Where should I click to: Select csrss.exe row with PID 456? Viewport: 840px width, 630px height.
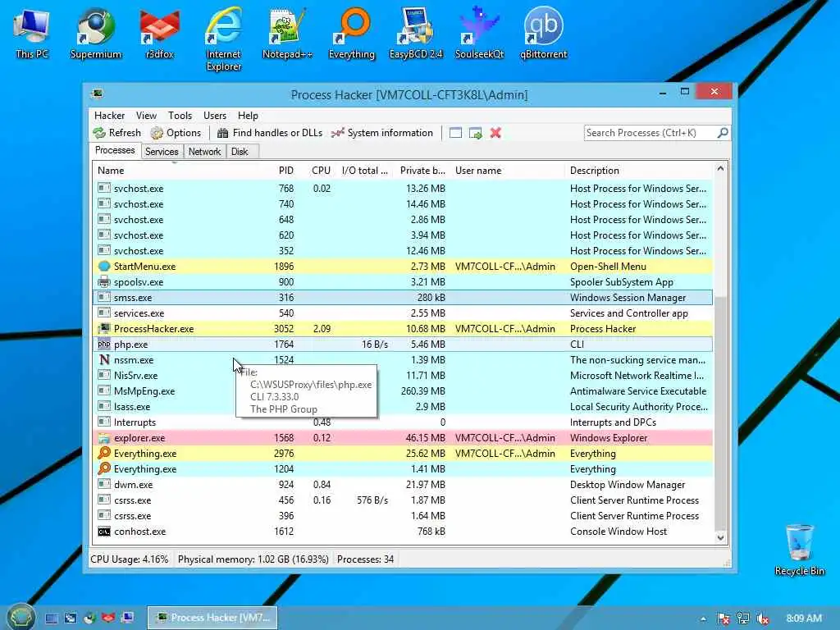(403, 500)
